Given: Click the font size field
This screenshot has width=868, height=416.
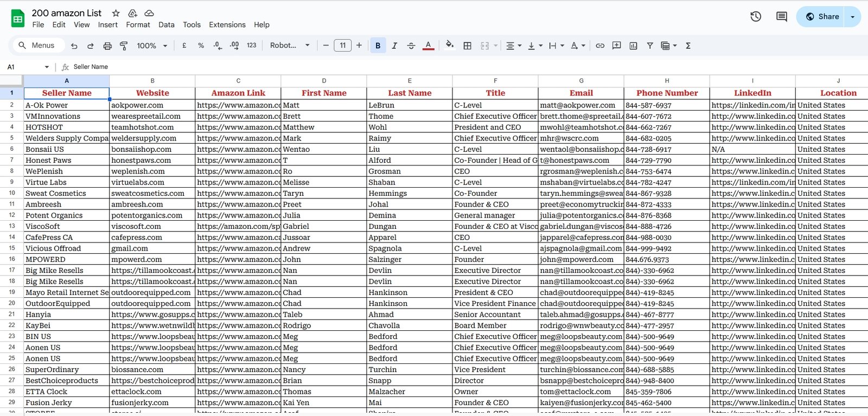Looking at the screenshot, I should point(342,46).
